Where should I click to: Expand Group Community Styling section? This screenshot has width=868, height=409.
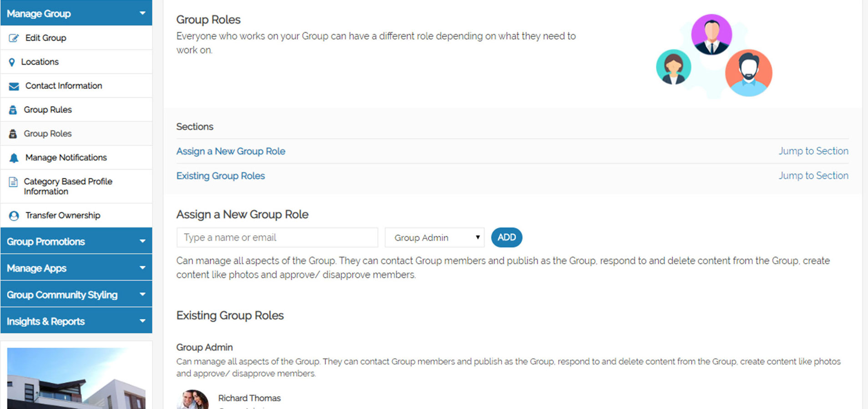click(x=142, y=294)
